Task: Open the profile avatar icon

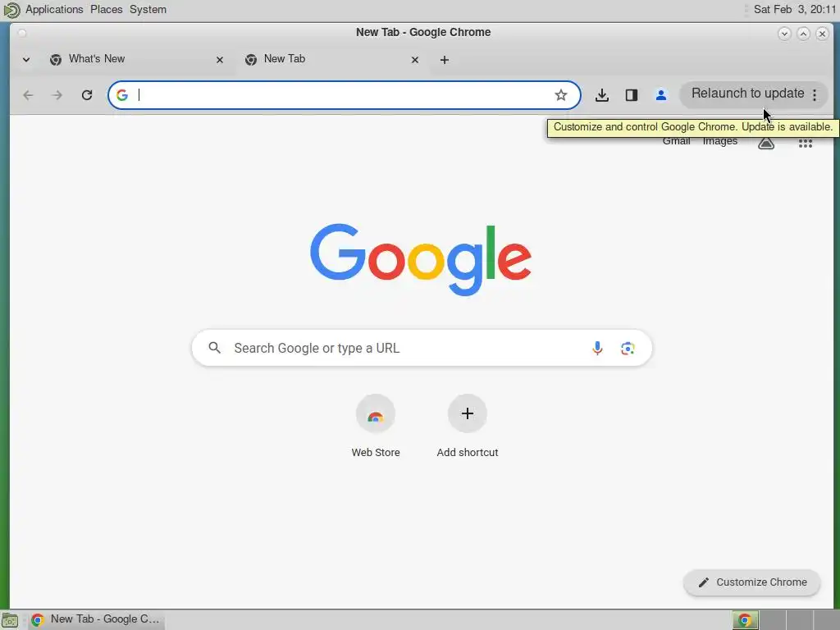Action: (x=661, y=95)
